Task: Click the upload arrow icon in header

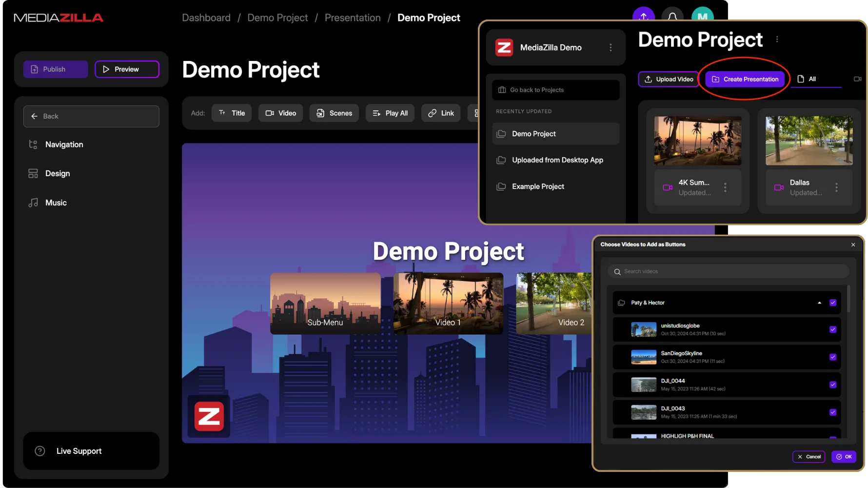Action: coord(644,16)
